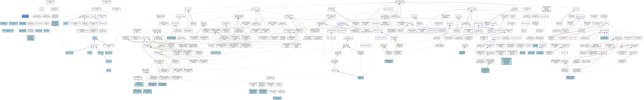Click the highlighted DNA binding node

(47, 31)
